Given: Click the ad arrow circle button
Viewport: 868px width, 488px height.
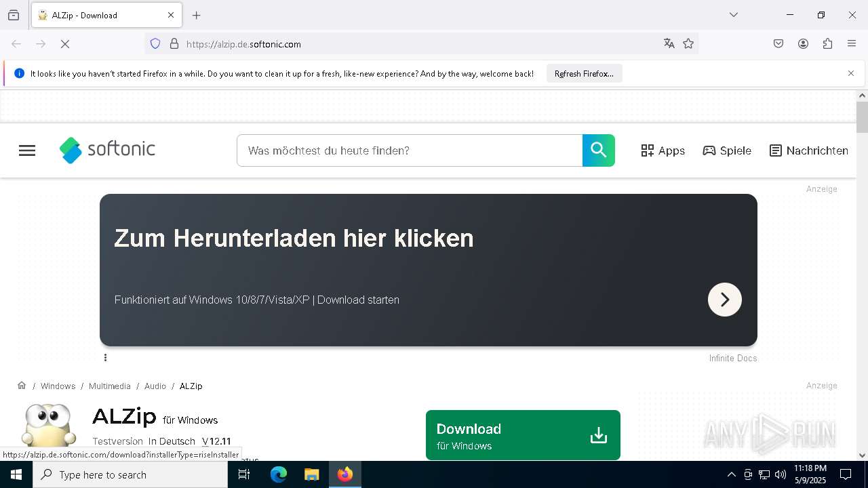Looking at the screenshot, I should (725, 300).
